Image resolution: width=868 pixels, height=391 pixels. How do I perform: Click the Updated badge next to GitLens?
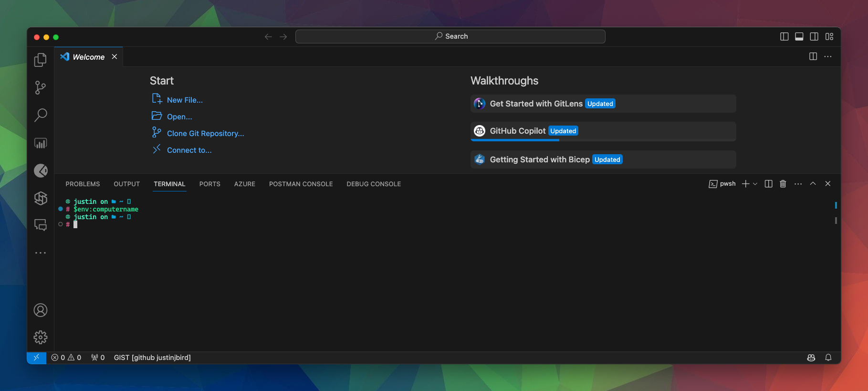[600, 104]
